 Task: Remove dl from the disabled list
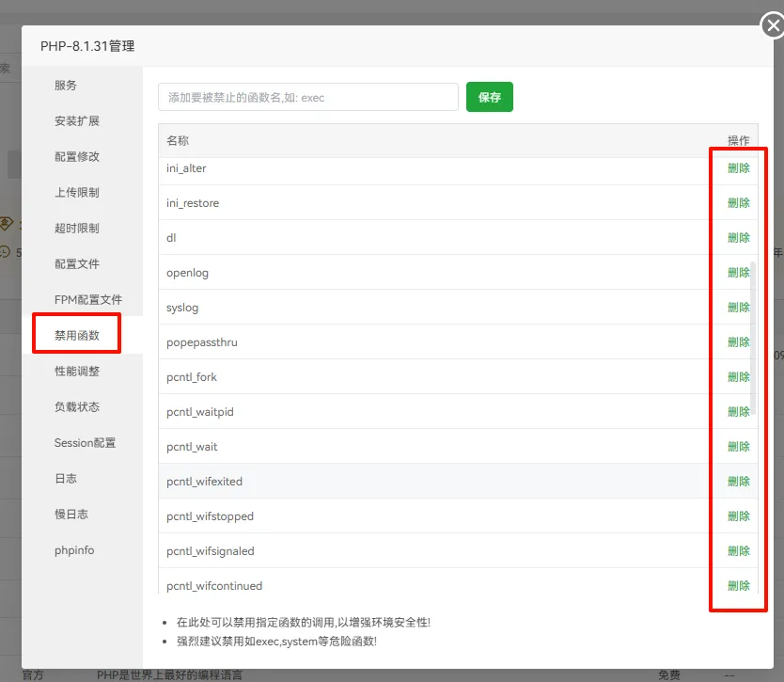coord(739,238)
